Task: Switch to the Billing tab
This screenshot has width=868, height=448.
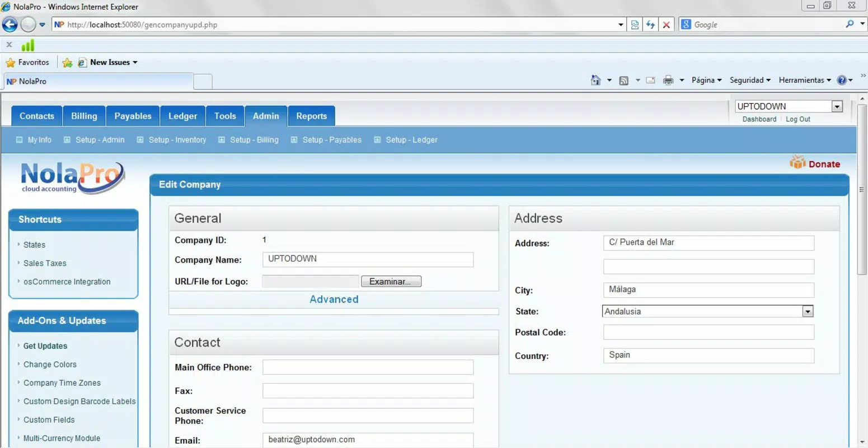Action: 84,116
